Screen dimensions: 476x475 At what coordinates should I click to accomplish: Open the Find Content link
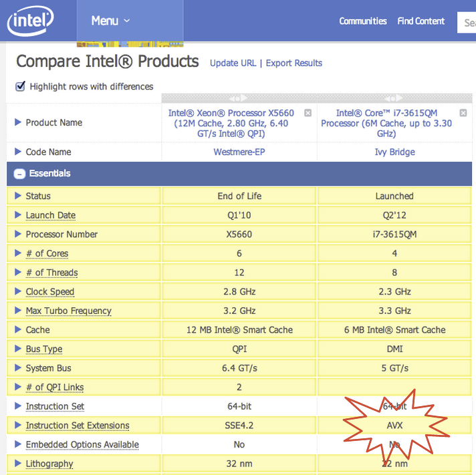(421, 21)
